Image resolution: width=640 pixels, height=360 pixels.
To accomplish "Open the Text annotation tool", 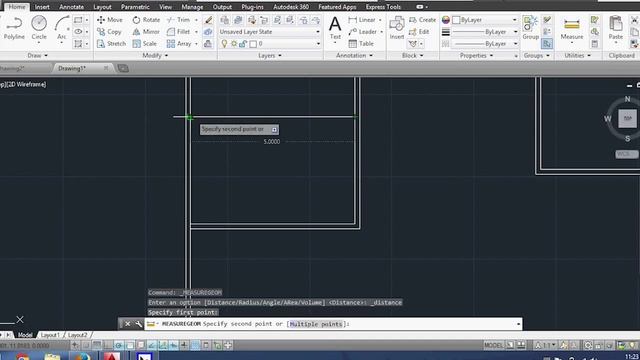I will (x=335, y=28).
